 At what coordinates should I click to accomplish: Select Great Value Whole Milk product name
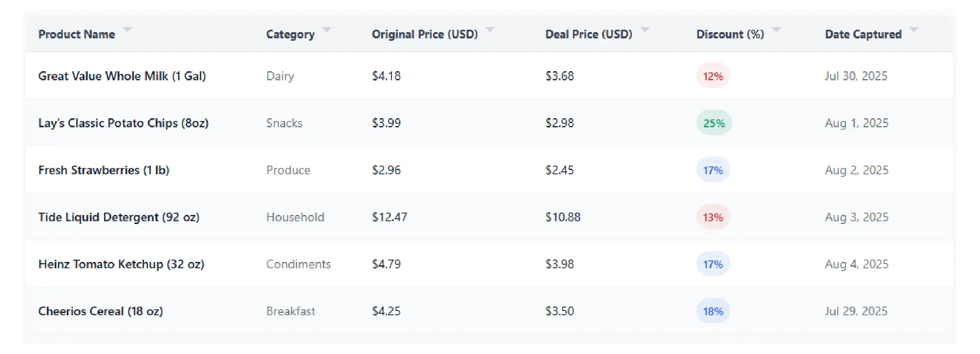[122, 76]
